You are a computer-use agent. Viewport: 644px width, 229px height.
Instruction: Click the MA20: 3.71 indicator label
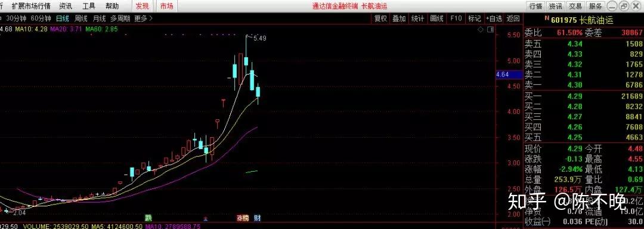point(67,29)
